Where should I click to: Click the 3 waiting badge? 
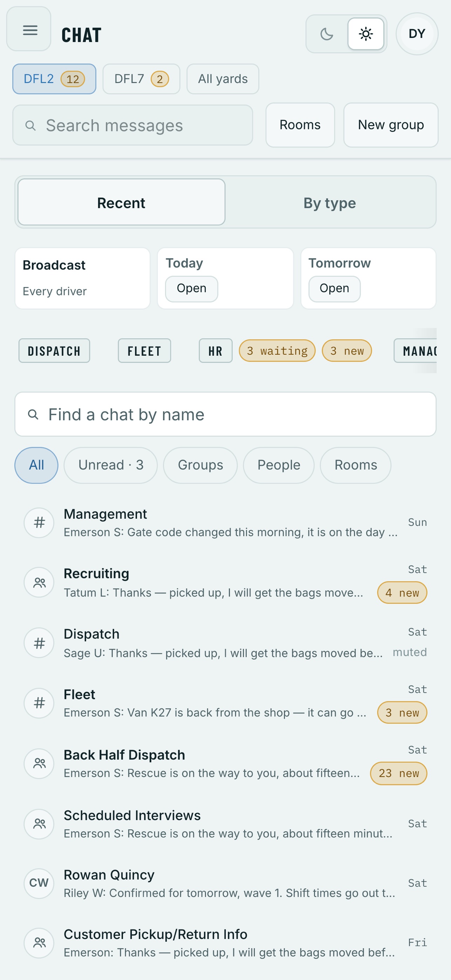tap(277, 351)
